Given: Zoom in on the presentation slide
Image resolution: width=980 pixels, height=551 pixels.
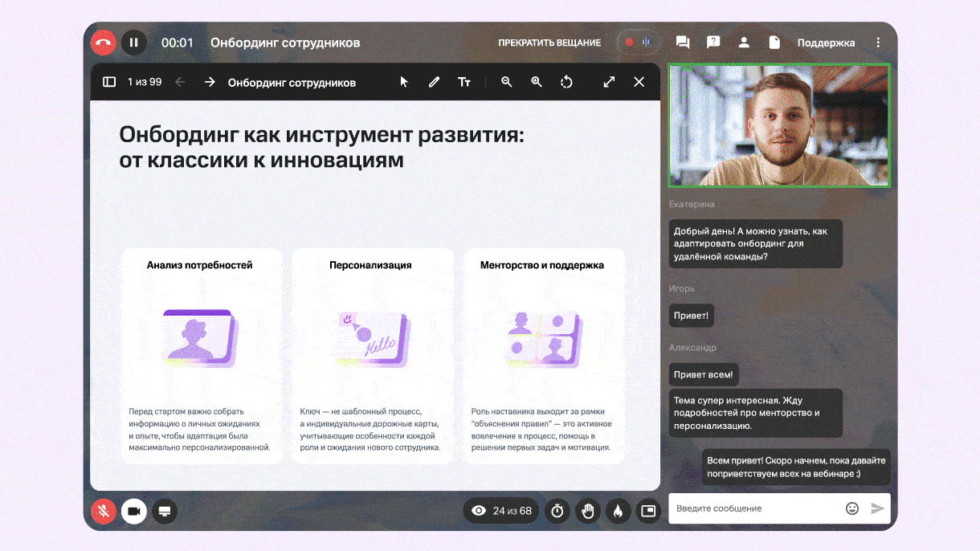Looking at the screenshot, I should point(537,82).
